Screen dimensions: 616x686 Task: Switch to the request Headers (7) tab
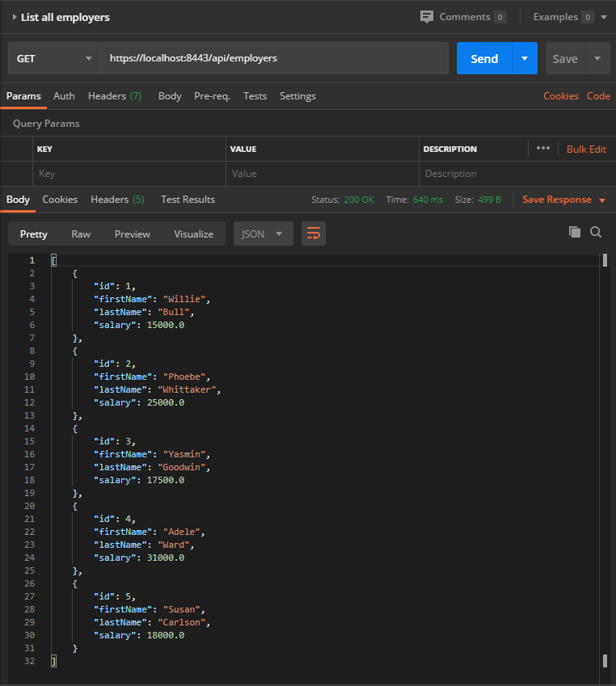pyautogui.click(x=115, y=96)
